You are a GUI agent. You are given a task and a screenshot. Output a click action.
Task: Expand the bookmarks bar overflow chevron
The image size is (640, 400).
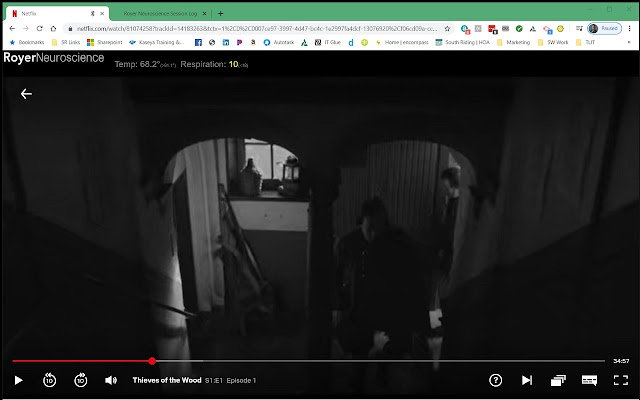pos(629,42)
